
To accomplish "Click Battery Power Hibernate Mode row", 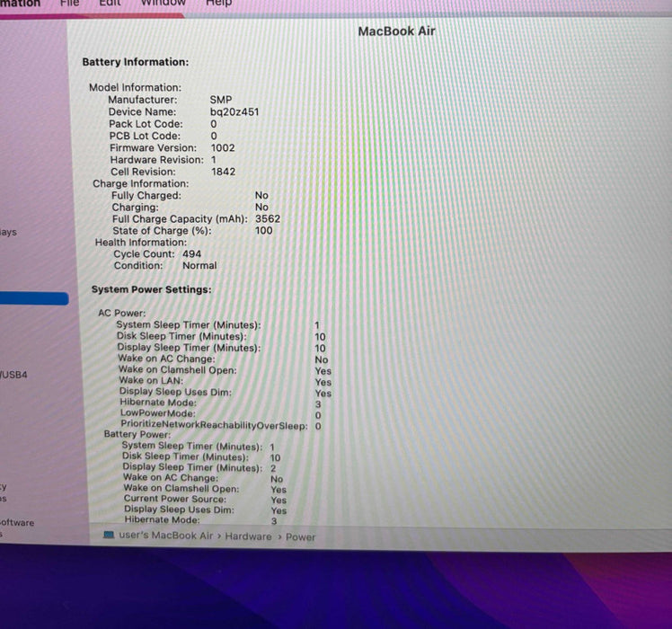I will coord(200,520).
